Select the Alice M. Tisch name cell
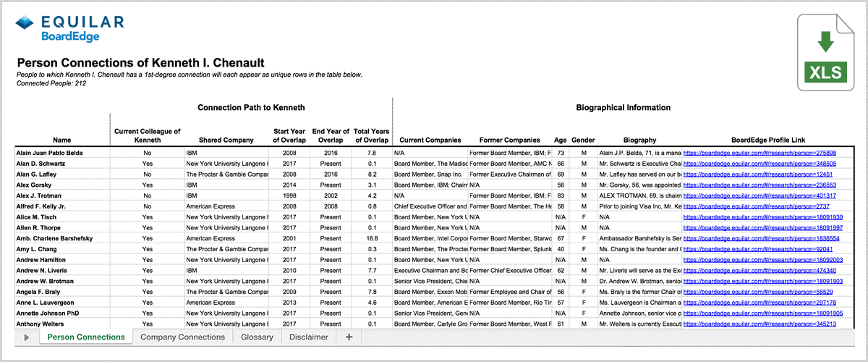Viewport: 868px width, 362px height. pyautogui.click(x=62, y=217)
